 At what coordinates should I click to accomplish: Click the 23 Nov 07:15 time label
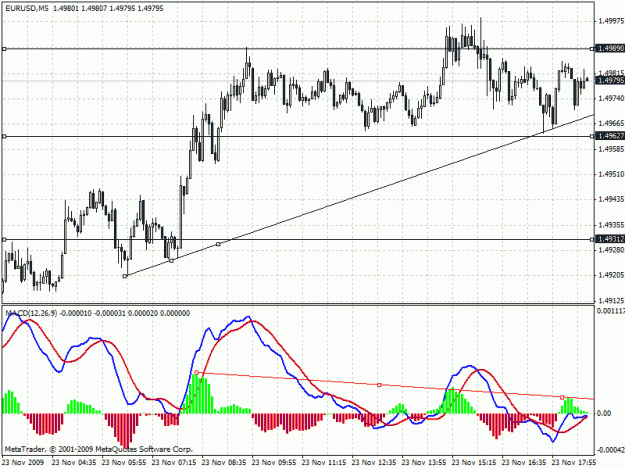point(174,463)
